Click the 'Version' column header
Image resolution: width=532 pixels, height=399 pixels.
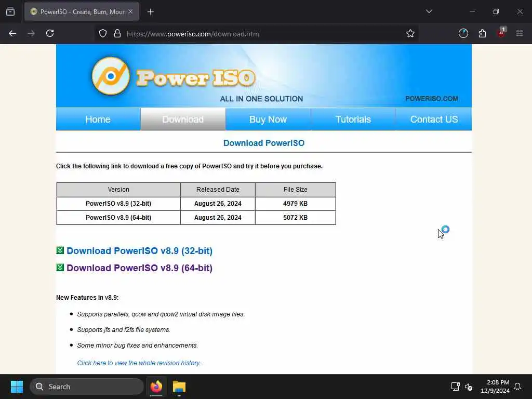click(x=118, y=190)
